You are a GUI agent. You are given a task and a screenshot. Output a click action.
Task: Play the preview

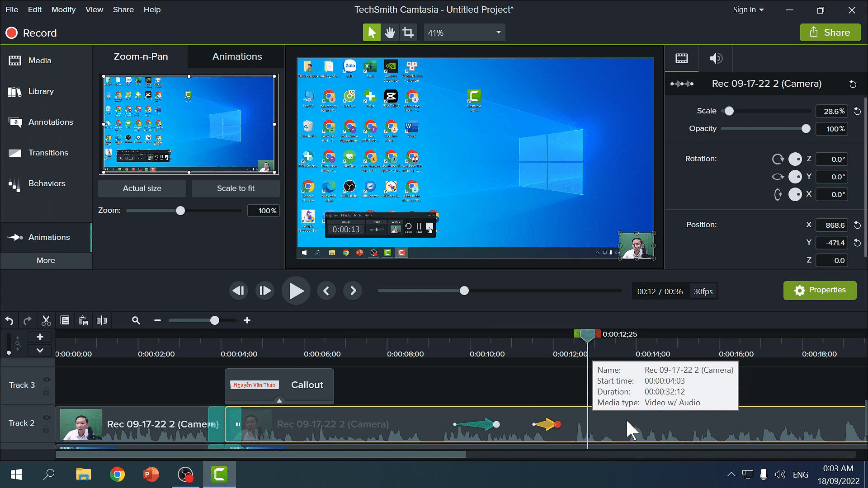[x=296, y=291]
